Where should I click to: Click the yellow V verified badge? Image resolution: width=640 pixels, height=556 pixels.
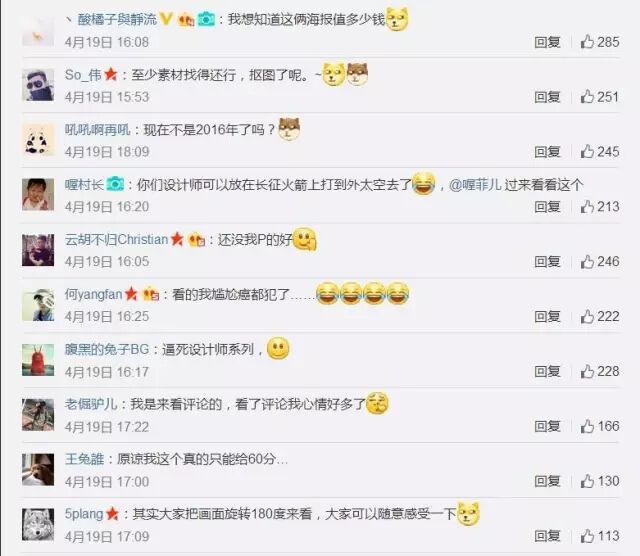165,19
